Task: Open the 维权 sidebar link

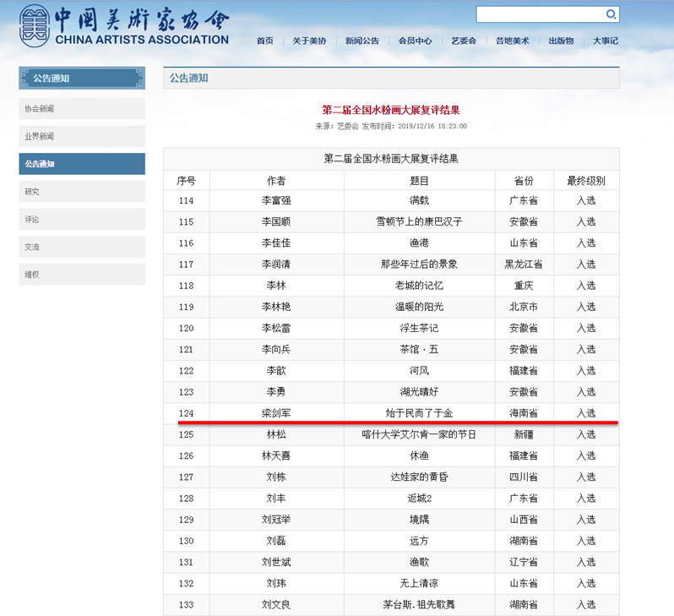Action: (x=82, y=275)
